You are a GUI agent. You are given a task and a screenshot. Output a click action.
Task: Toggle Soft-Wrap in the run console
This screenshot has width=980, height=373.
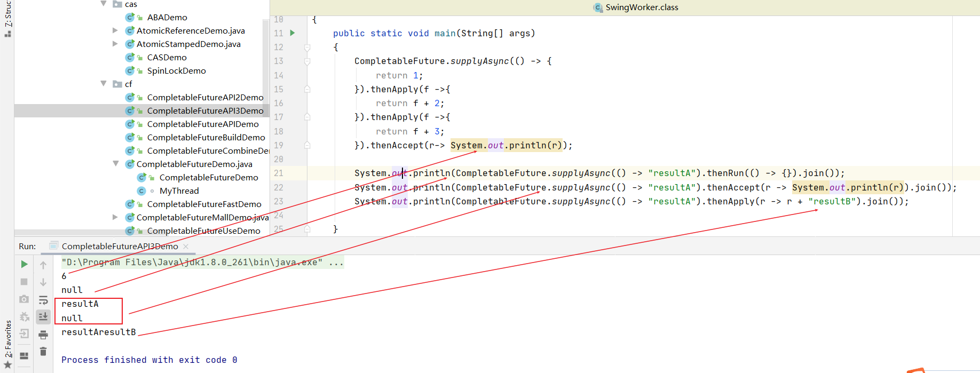[x=43, y=300]
